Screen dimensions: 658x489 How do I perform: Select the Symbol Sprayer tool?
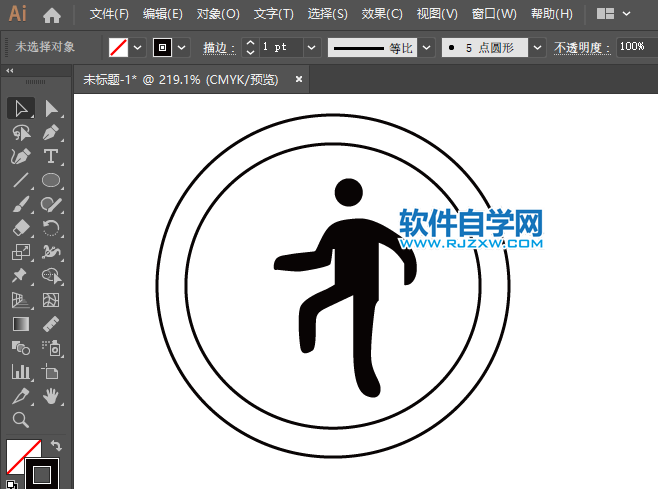tap(51, 348)
